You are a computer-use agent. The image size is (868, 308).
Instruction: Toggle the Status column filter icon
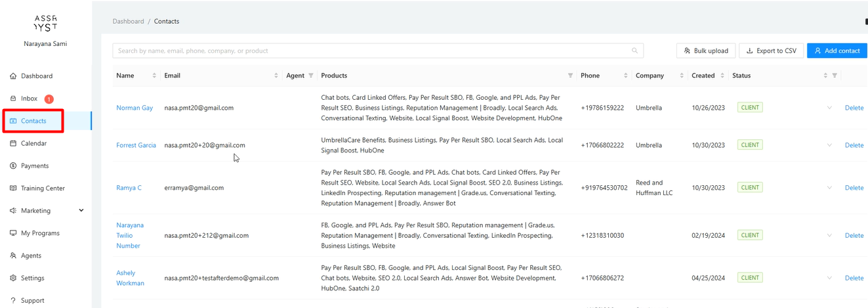[835, 76]
